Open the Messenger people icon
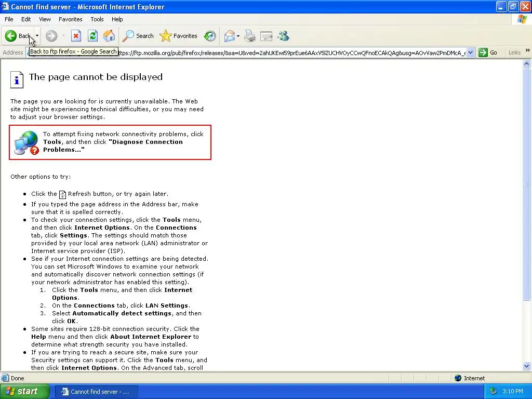 point(283,36)
